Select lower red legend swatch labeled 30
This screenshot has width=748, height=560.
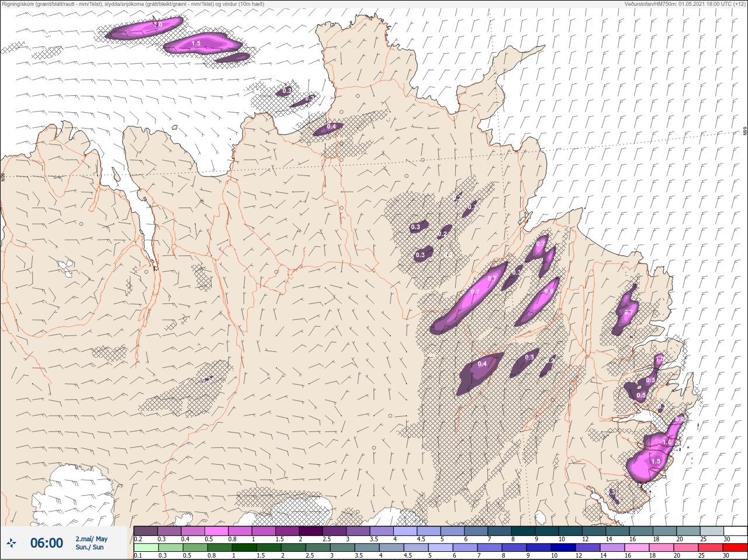click(735, 548)
